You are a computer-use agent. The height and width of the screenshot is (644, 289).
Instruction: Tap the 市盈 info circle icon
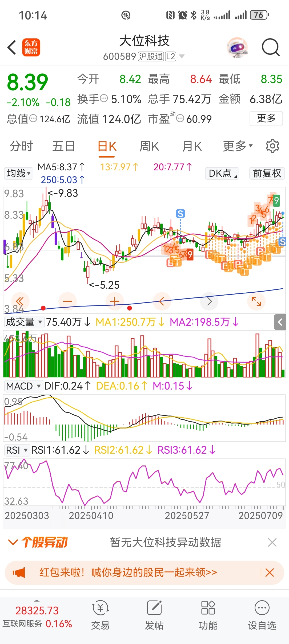(x=180, y=118)
